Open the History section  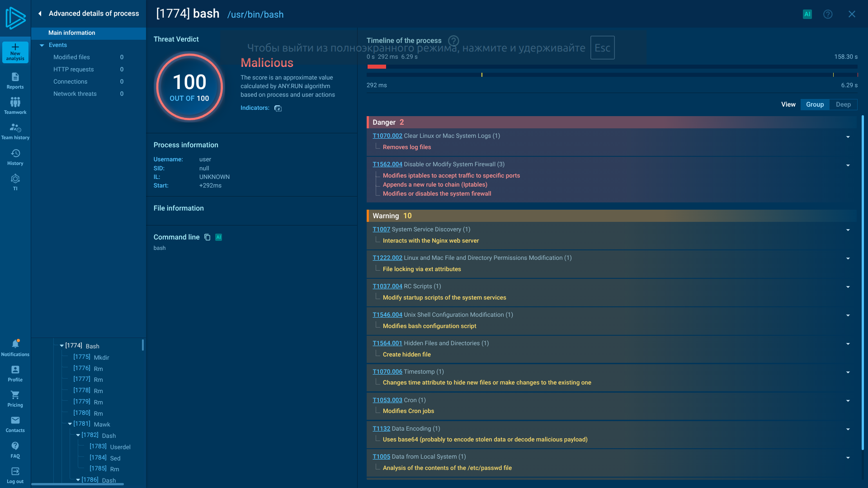(x=15, y=157)
